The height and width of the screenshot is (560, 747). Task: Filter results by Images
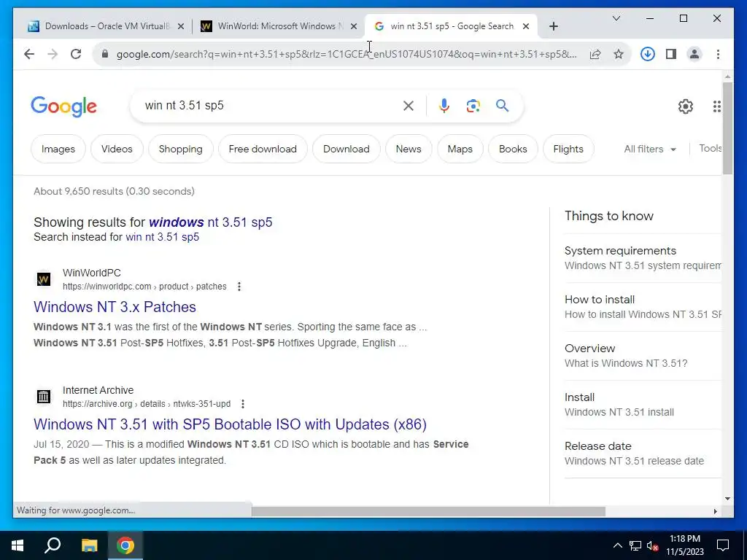pos(58,149)
